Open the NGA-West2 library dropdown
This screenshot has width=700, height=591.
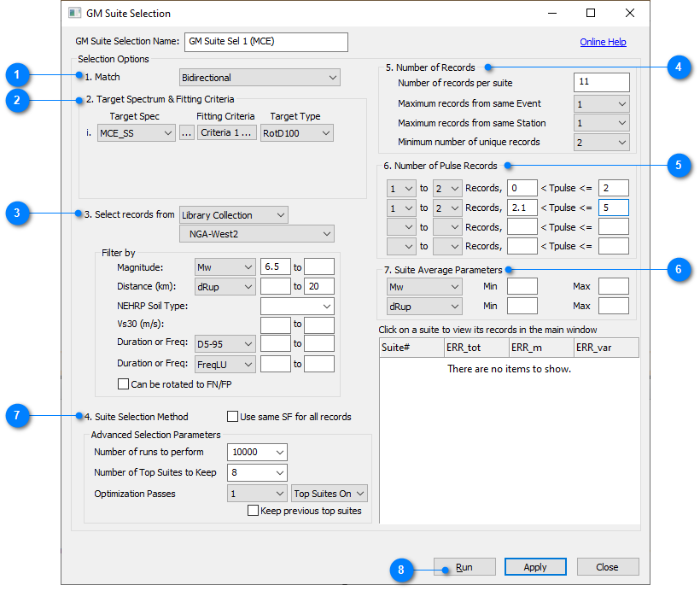[256, 234]
